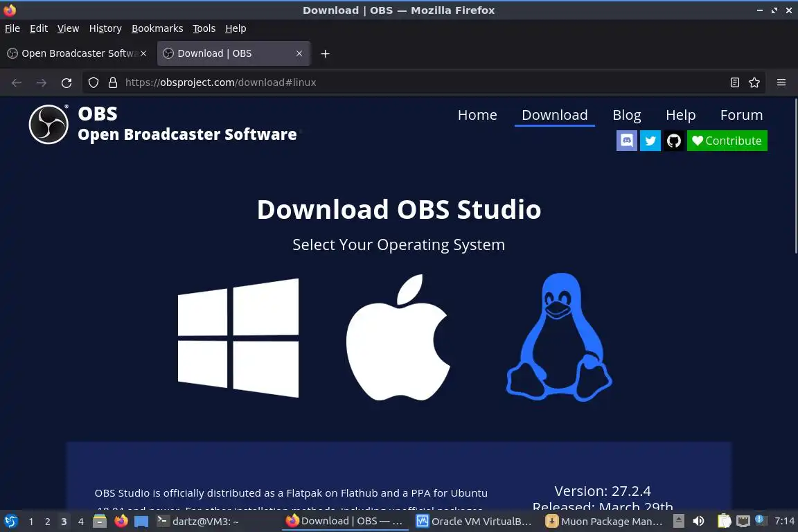Switch to virtual desktop 2

pos(47,522)
